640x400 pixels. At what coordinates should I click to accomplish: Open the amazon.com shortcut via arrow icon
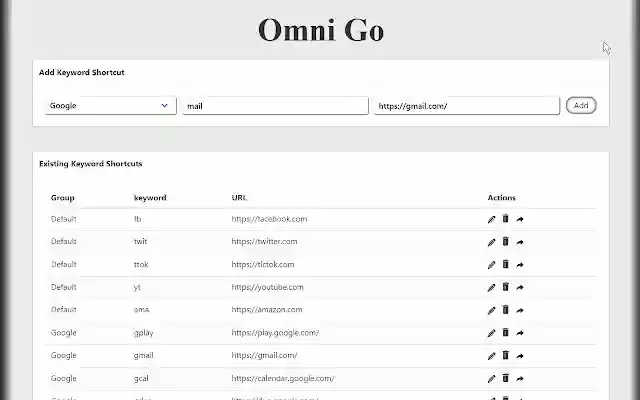tap(520, 311)
